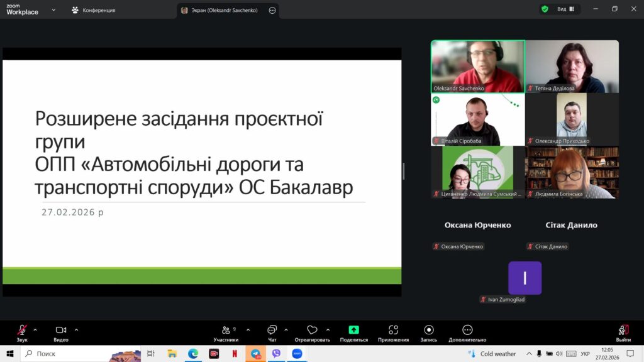Click the green encryption shield icon
Screen dimensions: 644x362
545,9
